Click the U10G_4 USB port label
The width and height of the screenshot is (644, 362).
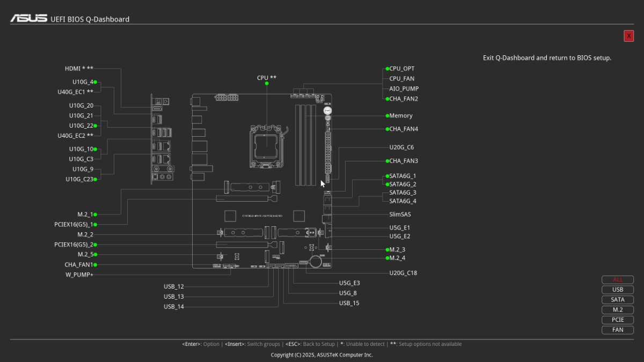click(x=83, y=82)
